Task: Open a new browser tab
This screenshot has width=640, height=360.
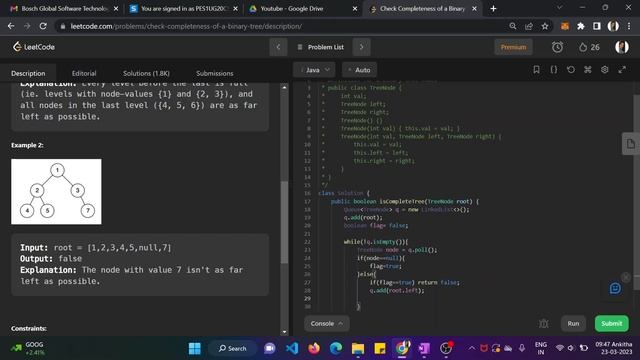Action: [493, 9]
